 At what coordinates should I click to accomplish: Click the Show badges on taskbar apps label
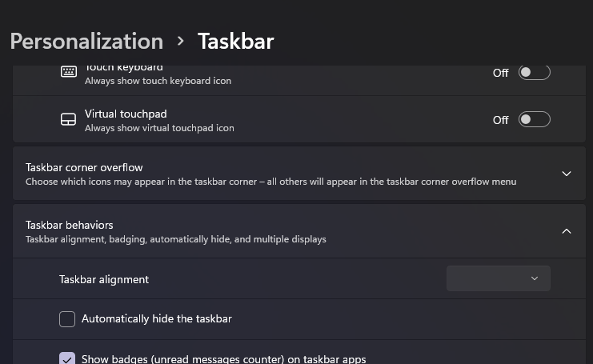(224, 359)
